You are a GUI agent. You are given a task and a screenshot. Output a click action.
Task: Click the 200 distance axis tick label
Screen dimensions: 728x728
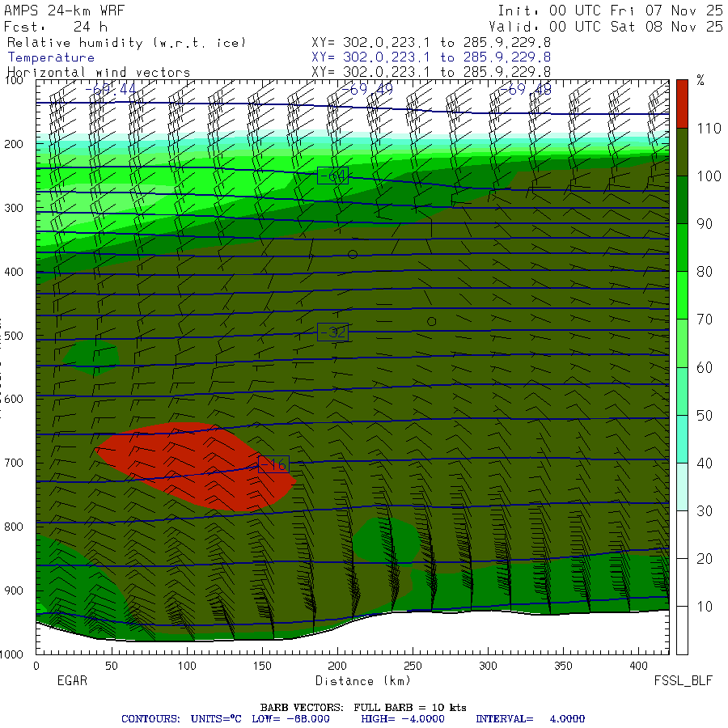point(337,666)
